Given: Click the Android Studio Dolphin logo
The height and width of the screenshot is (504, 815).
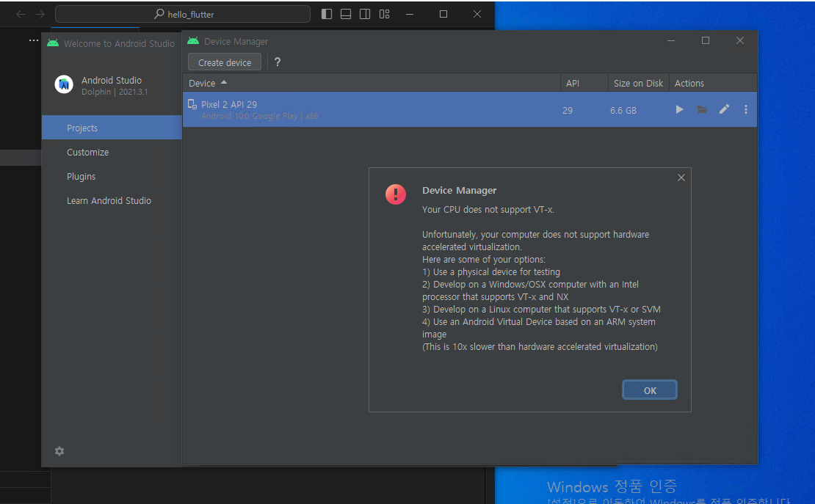Looking at the screenshot, I should pos(64,84).
